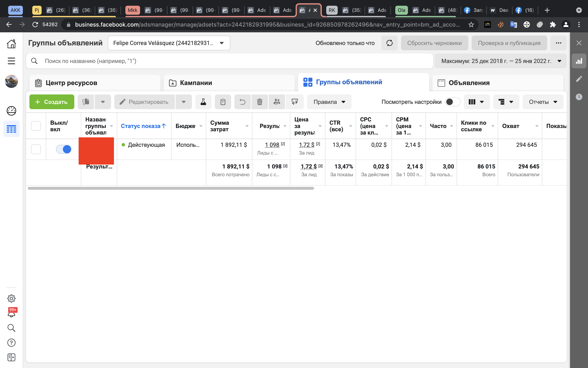
Task: Open the edit pencil in the right panel
Action: tap(579, 79)
